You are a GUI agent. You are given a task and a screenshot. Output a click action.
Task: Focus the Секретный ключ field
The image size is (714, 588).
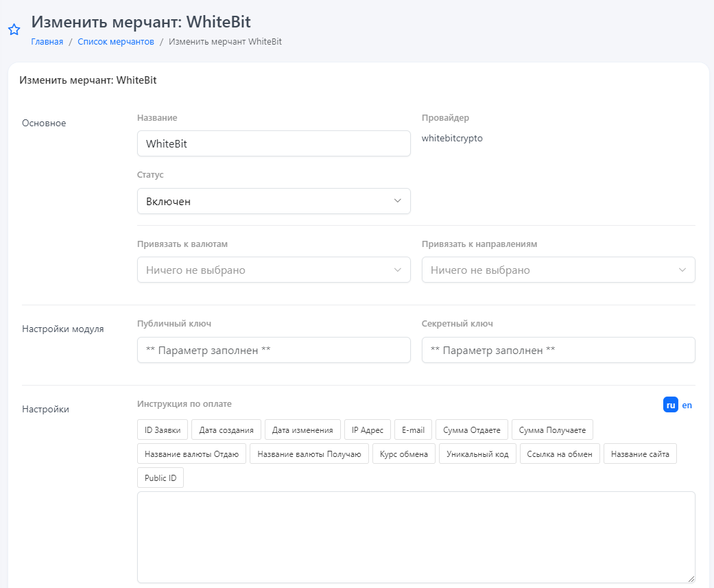point(558,350)
